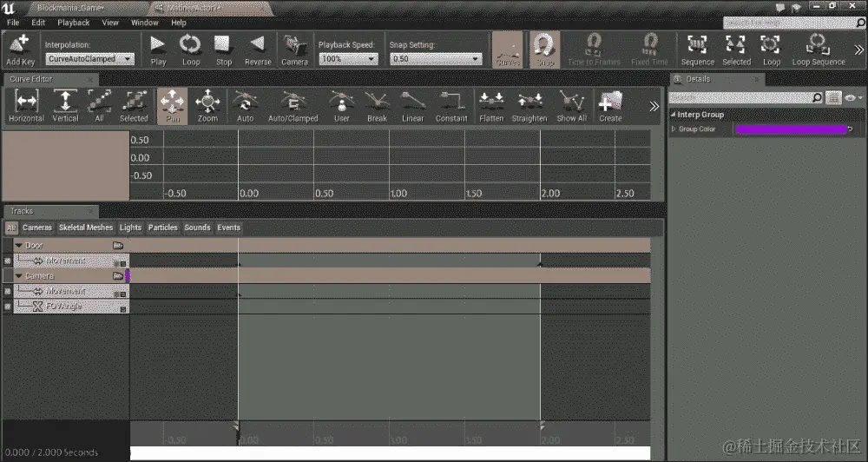The image size is (868, 462).
Task: Collapse the Interp Group section
Action: click(x=674, y=115)
